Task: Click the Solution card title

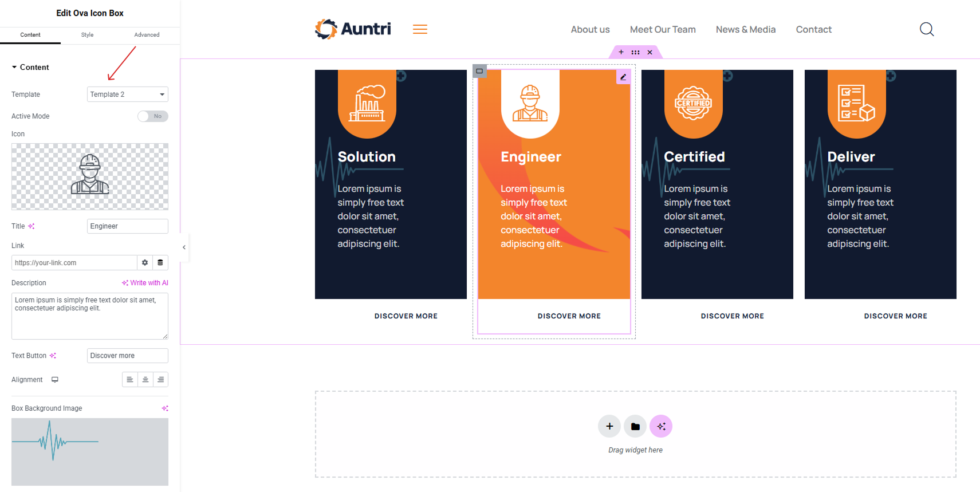Action: [367, 157]
